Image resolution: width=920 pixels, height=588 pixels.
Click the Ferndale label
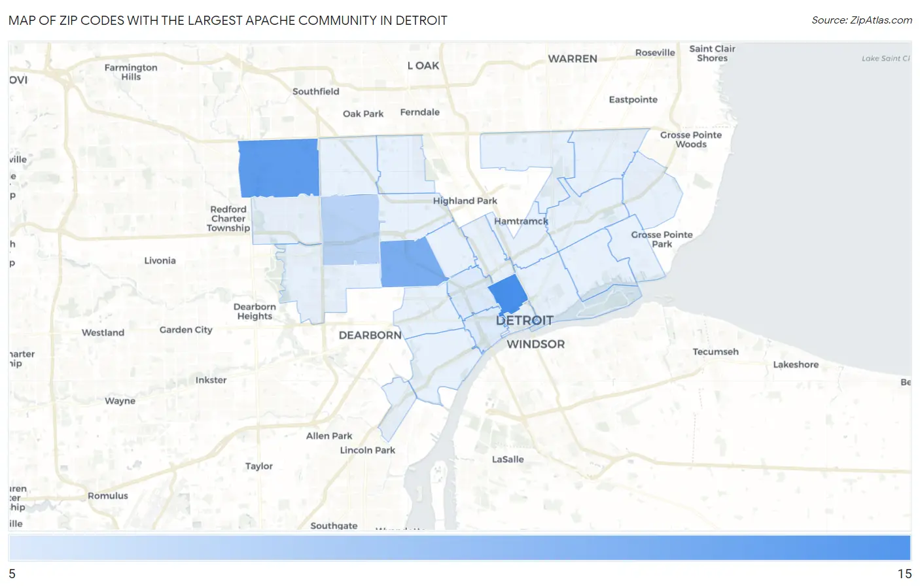(419, 112)
